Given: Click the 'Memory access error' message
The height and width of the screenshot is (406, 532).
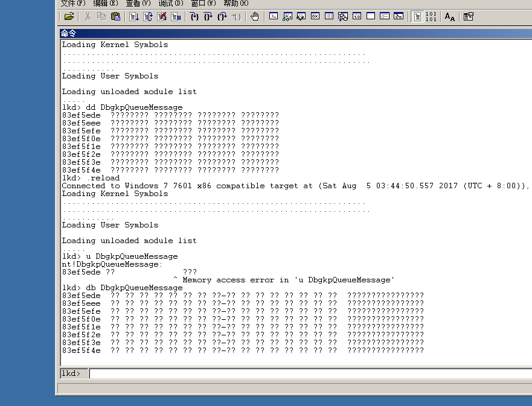Looking at the screenshot, I should pos(289,280).
